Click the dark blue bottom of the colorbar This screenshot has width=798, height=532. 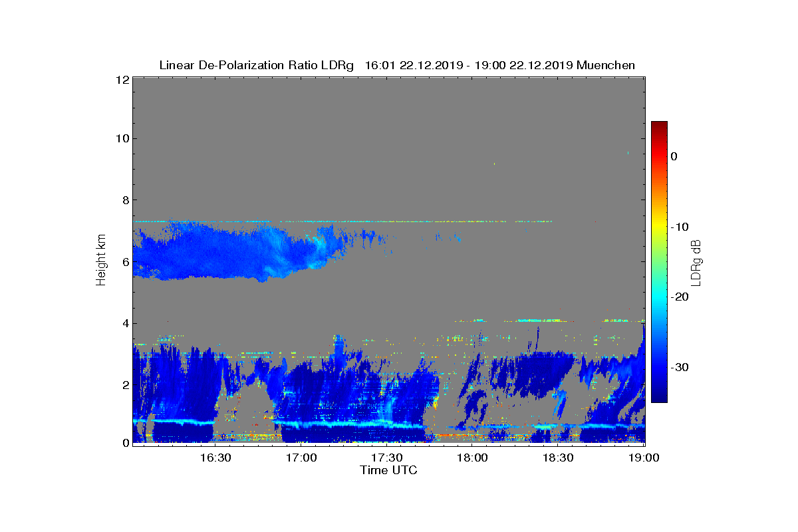(659, 396)
